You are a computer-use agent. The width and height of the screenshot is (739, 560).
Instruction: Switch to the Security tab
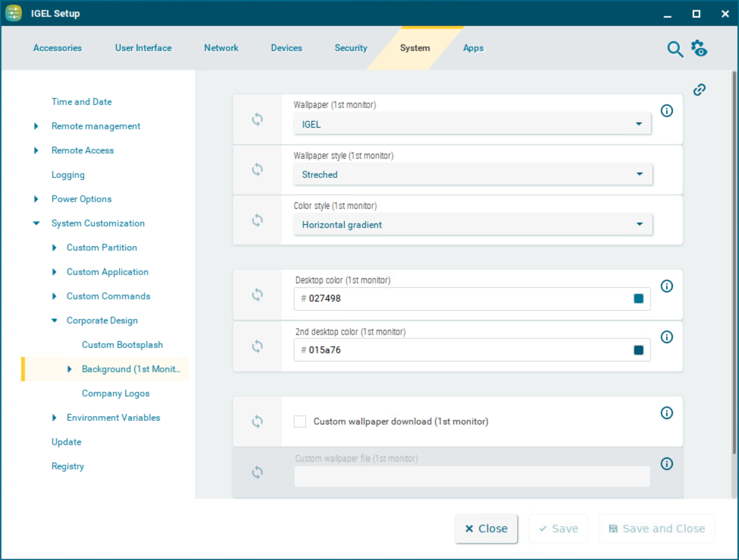[x=351, y=47]
